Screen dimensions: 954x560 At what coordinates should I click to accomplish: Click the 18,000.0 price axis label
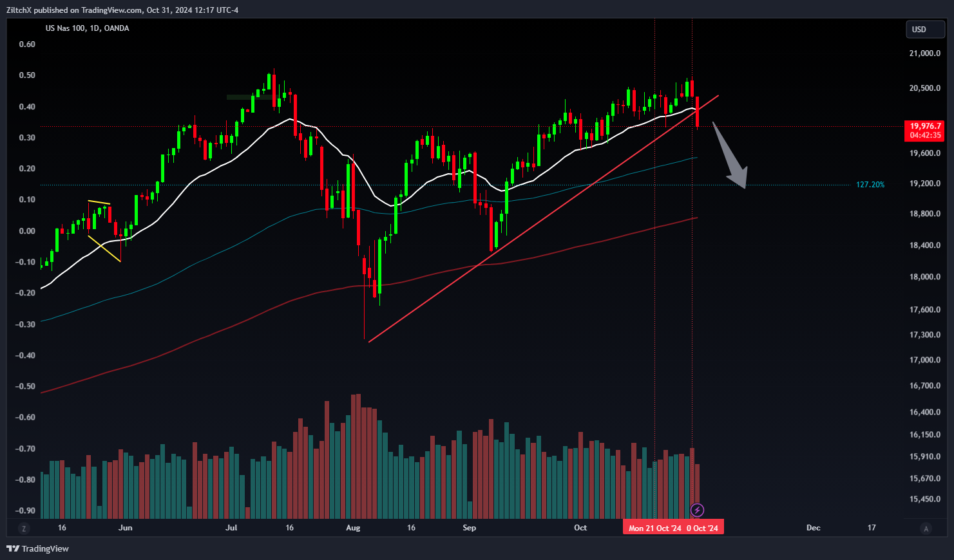click(x=924, y=277)
